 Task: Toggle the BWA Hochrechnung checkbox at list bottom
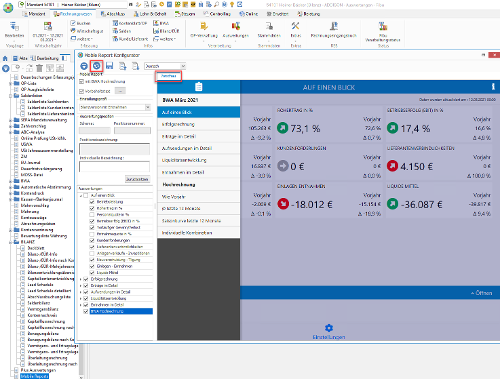pos(86,311)
